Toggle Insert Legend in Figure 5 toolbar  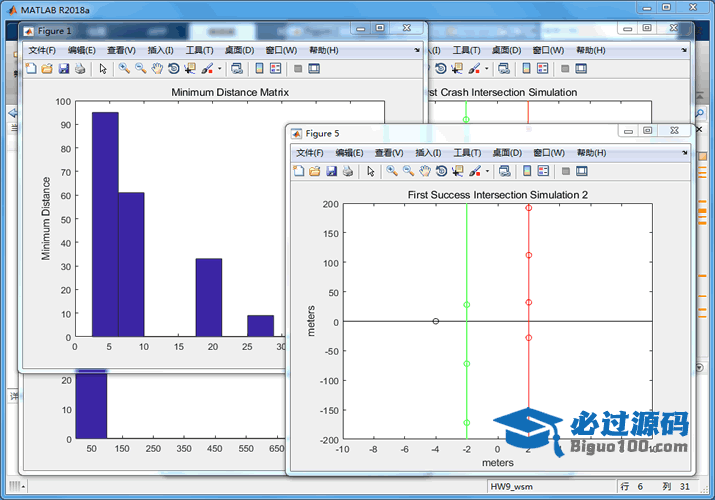[x=543, y=171]
